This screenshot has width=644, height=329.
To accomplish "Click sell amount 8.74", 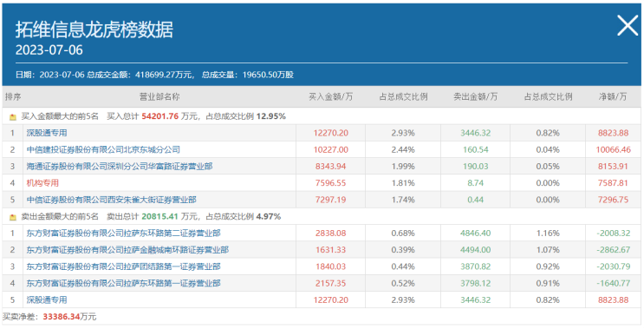I will tap(476, 183).
